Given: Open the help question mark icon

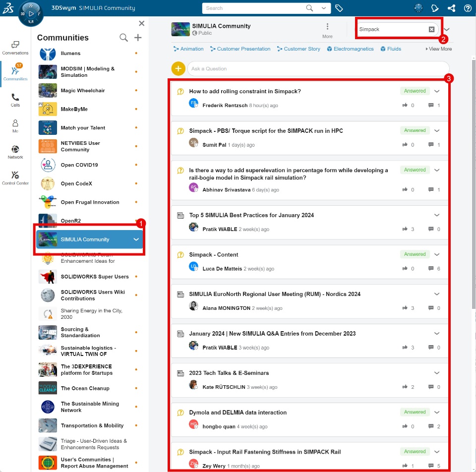Looking at the screenshot, I should pos(468,8).
